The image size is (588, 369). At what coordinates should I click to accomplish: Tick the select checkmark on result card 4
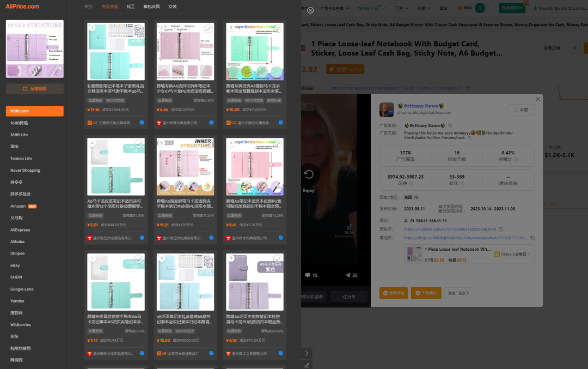point(139,144)
